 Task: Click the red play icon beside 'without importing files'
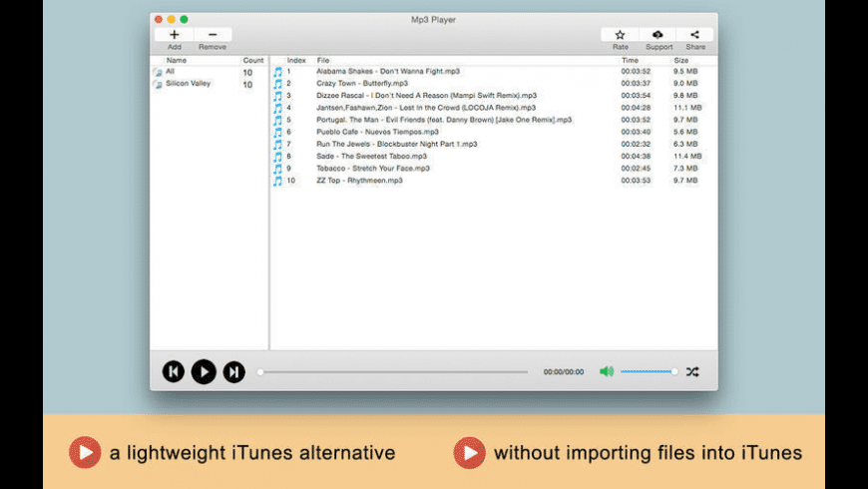470,452
